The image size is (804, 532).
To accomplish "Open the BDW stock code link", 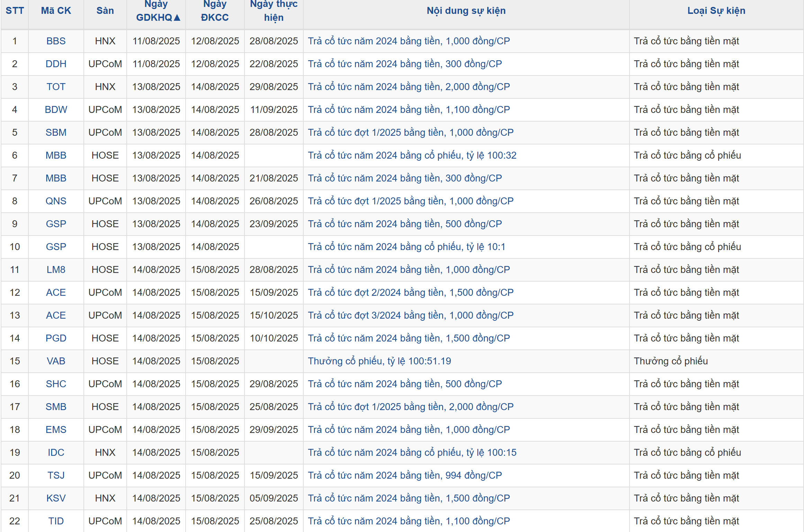I will [56, 110].
